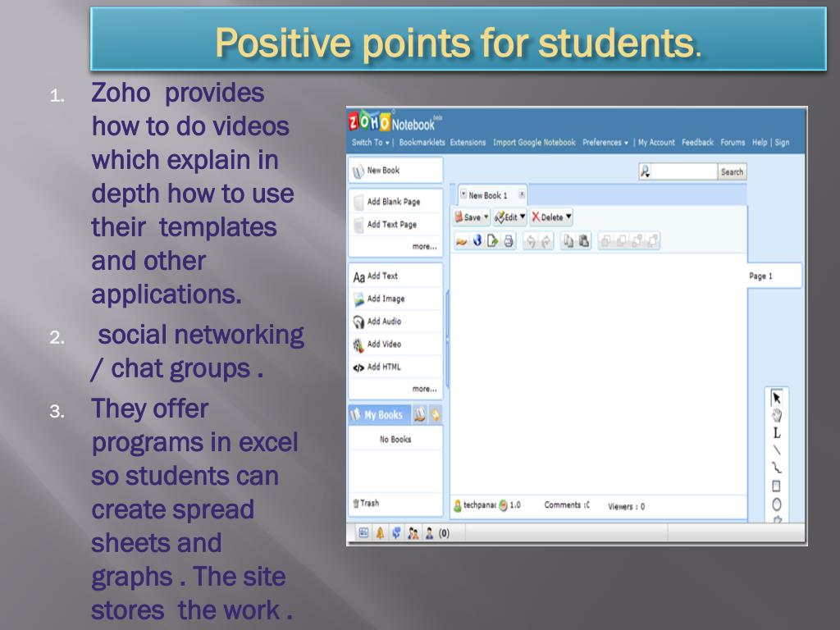Open the Help link
The height and width of the screenshot is (630, 840).
(759, 143)
